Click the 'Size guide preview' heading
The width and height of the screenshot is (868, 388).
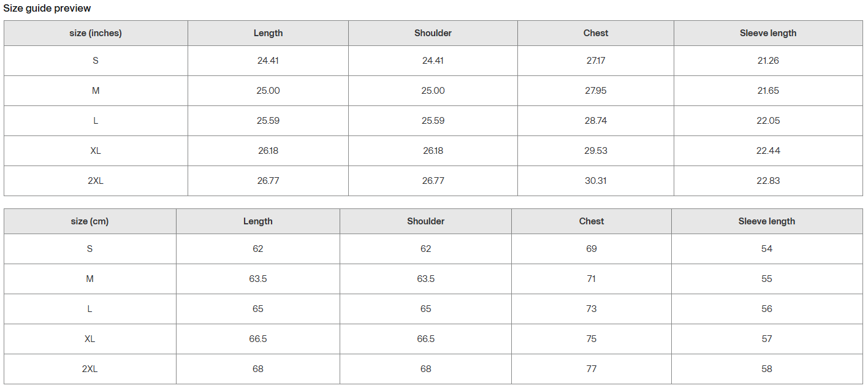coord(47,9)
